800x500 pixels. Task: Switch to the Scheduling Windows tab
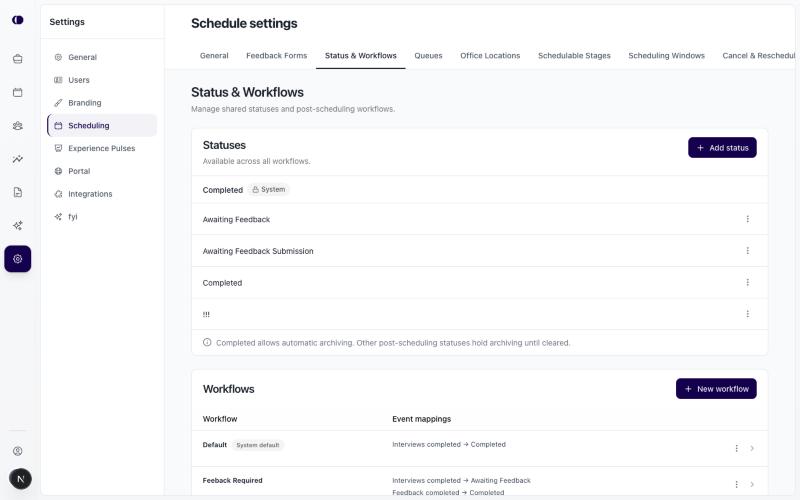click(666, 56)
